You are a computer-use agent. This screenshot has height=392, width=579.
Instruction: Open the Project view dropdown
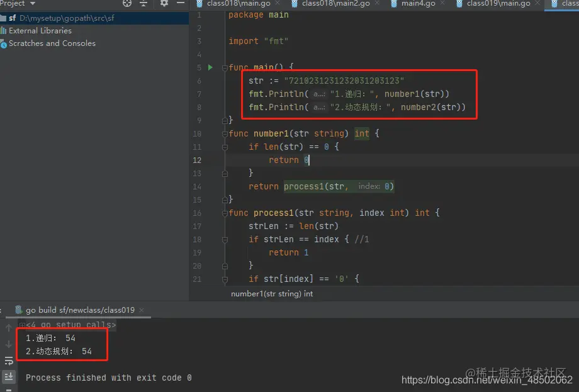[18, 3]
